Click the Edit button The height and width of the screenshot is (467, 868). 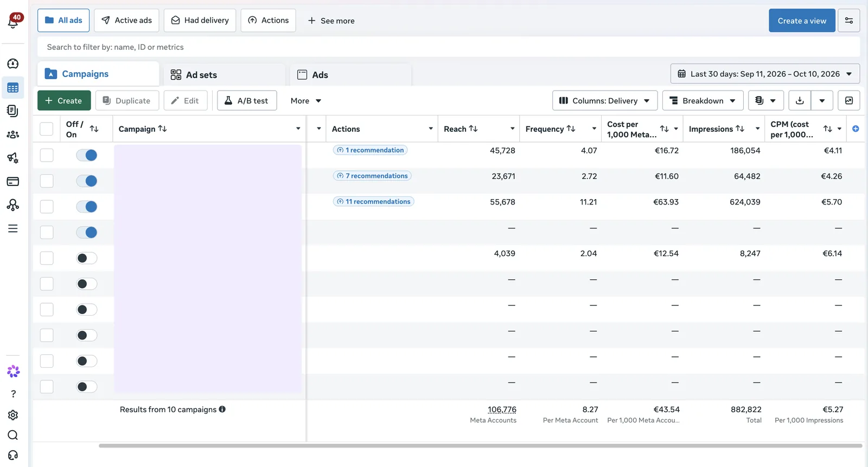[x=186, y=100]
